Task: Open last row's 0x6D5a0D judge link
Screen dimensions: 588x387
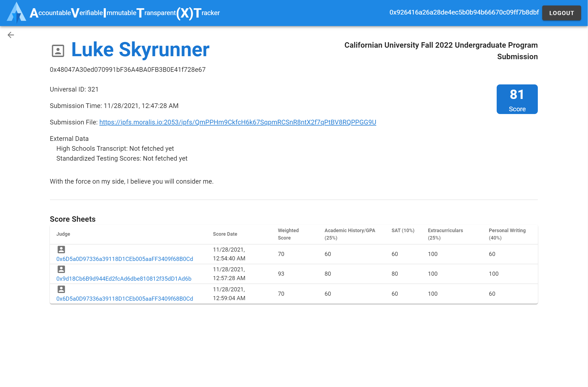Action: [x=125, y=299]
